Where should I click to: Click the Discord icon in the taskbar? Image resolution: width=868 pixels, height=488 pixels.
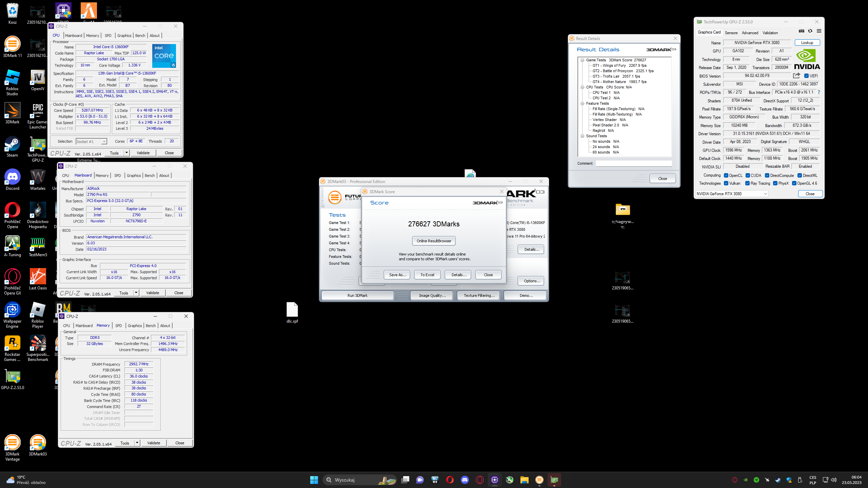click(x=465, y=480)
